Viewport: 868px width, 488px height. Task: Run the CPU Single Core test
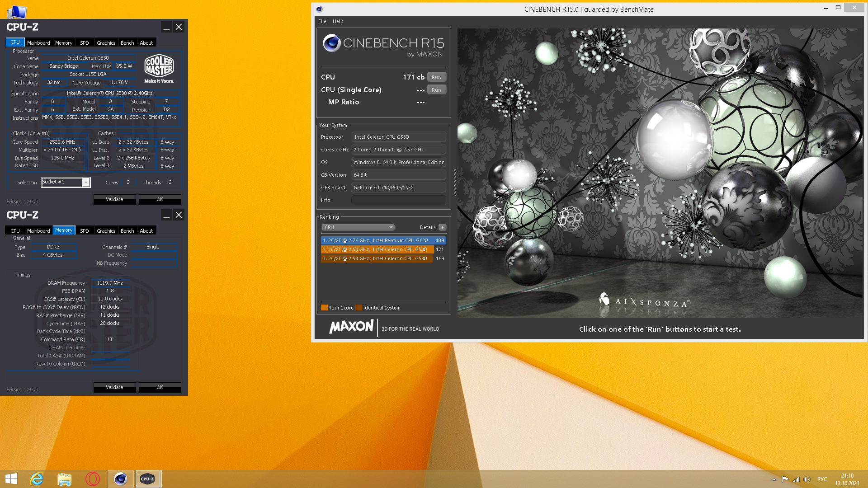(436, 90)
